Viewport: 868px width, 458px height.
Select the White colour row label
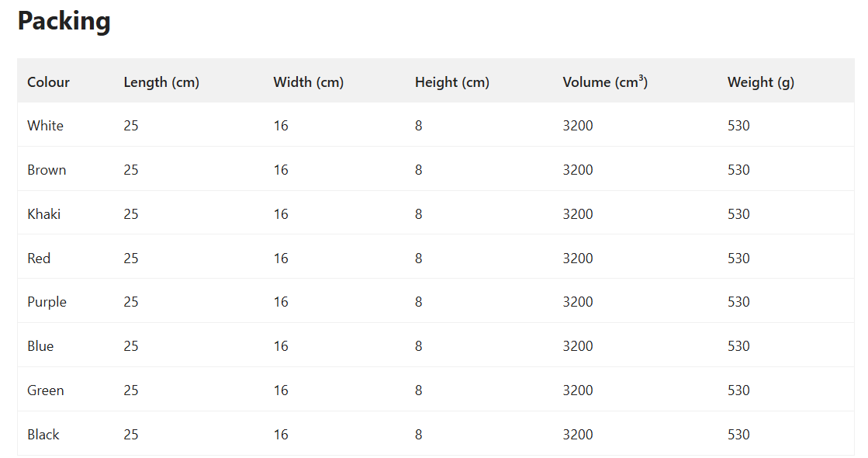tap(45, 126)
